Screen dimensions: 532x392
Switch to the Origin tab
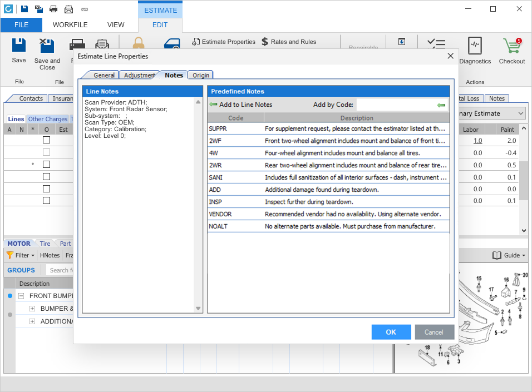tap(201, 75)
